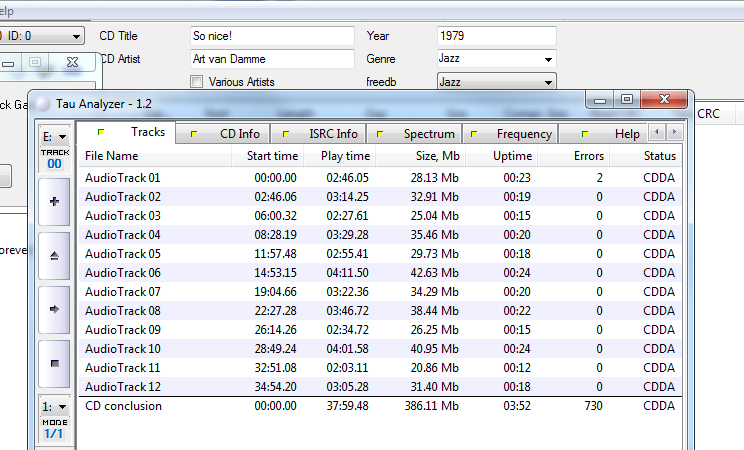The height and width of the screenshot is (450, 744).
Task: Open the ID: 0 drive dropdown
Action: tap(42, 36)
